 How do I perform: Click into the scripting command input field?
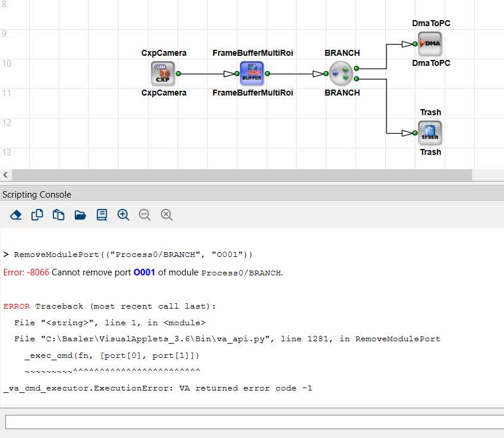(x=254, y=422)
